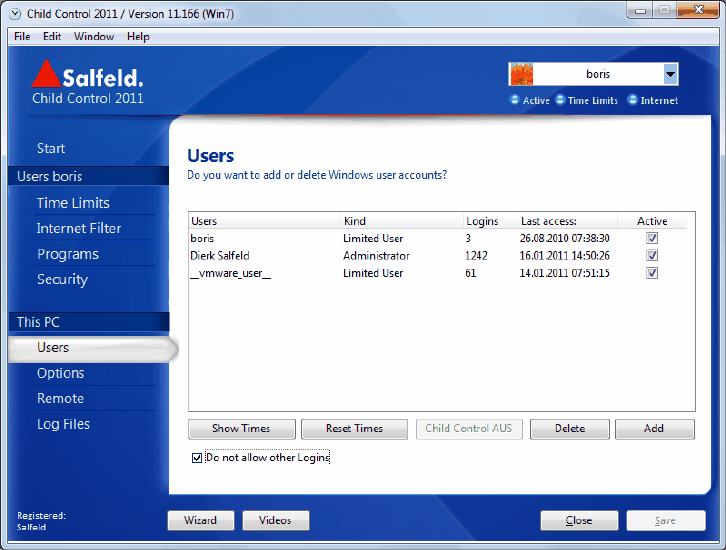Select the _vmware_user_ row

438,273
